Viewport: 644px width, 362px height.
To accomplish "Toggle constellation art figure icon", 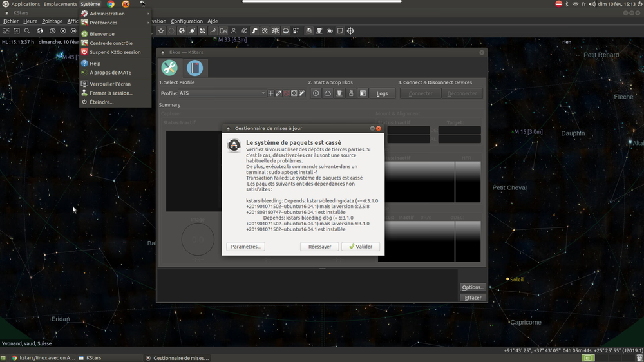I will (x=234, y=31).
